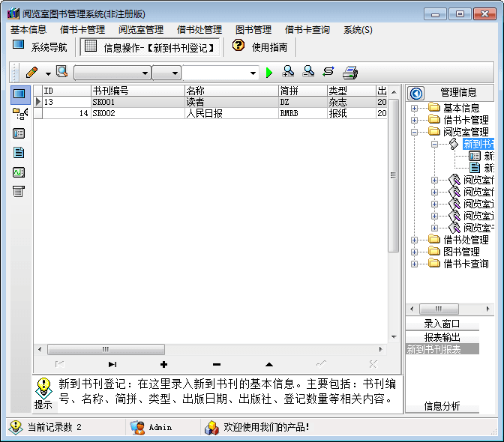Image resolution: width=504 pixels, height=442 pixels.
Task: Click the document report icon in left sidebar
Action: (19, 153)
